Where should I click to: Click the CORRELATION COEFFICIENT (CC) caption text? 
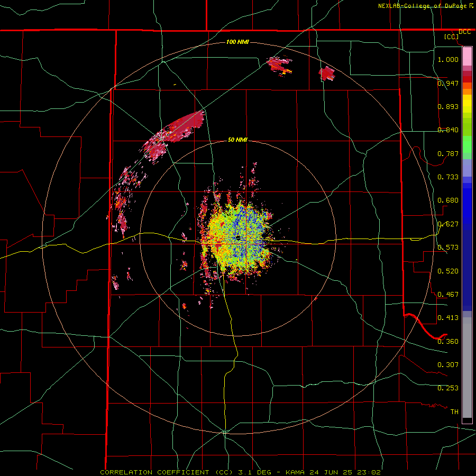(166, 472)
